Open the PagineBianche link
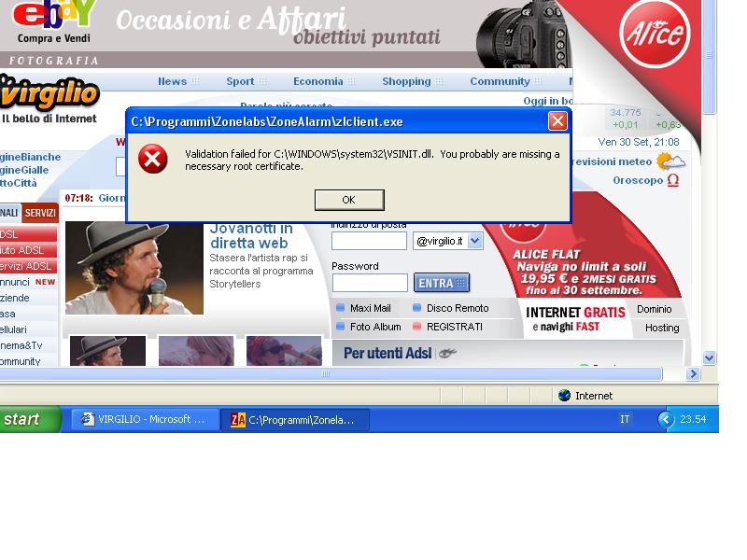The height and width of the screenshot is (560, 747). click(31, 157)
